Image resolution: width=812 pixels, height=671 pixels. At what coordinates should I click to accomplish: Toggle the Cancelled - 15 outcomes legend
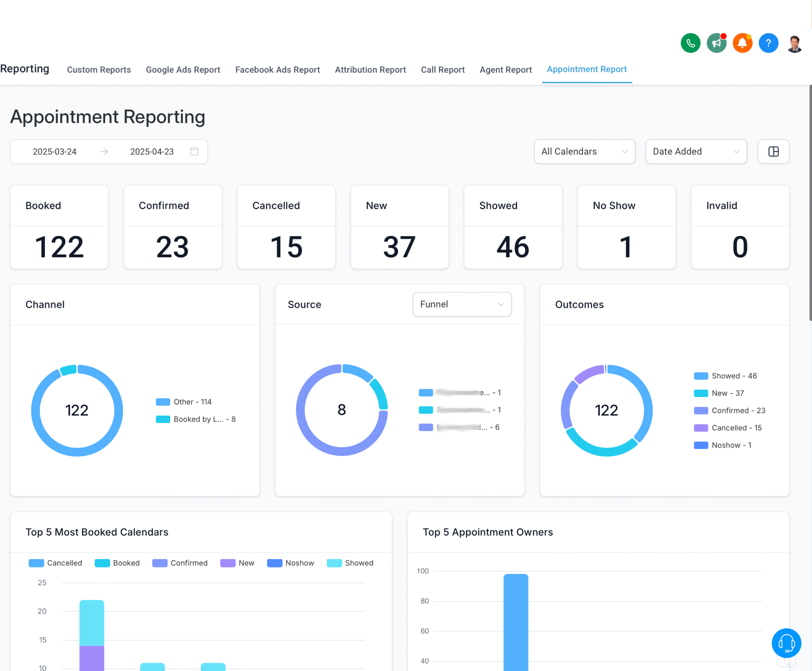[728, 428]
